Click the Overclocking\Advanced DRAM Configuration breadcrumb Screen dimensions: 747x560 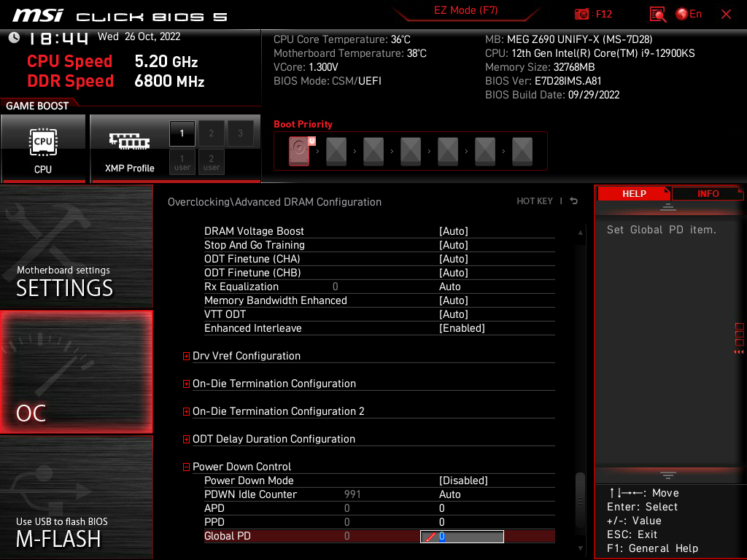[x=274, y=202]
